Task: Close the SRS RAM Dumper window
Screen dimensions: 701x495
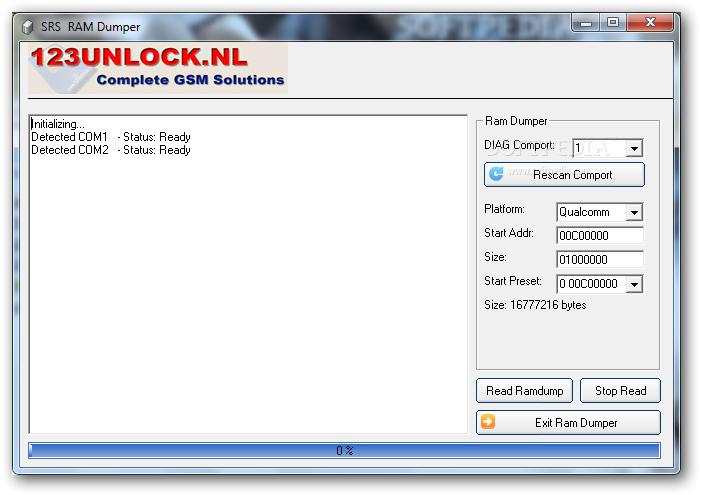Action: coord(650,23)
